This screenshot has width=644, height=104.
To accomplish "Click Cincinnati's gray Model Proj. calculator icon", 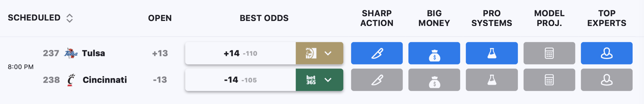I will click(549, 80).
